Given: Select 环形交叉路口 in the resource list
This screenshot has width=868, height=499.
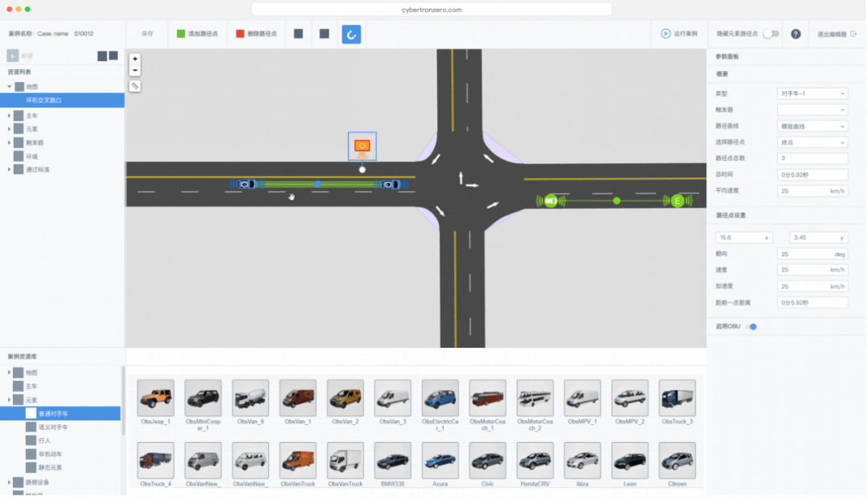Looking at the screenshot, I should 44,100.
